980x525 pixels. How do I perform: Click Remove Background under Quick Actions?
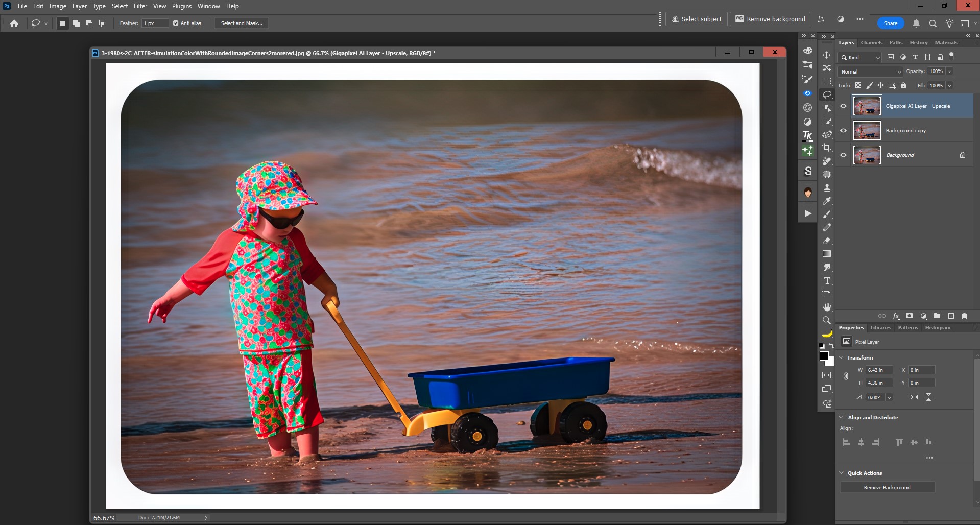coord(887,487)
